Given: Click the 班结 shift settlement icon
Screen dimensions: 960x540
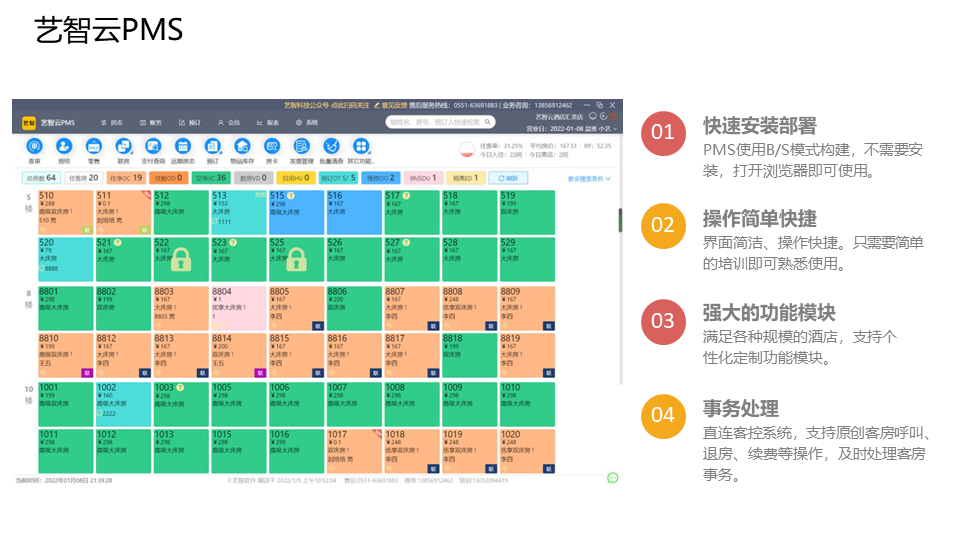Looking at the screenshot, I should pos(64,146).
